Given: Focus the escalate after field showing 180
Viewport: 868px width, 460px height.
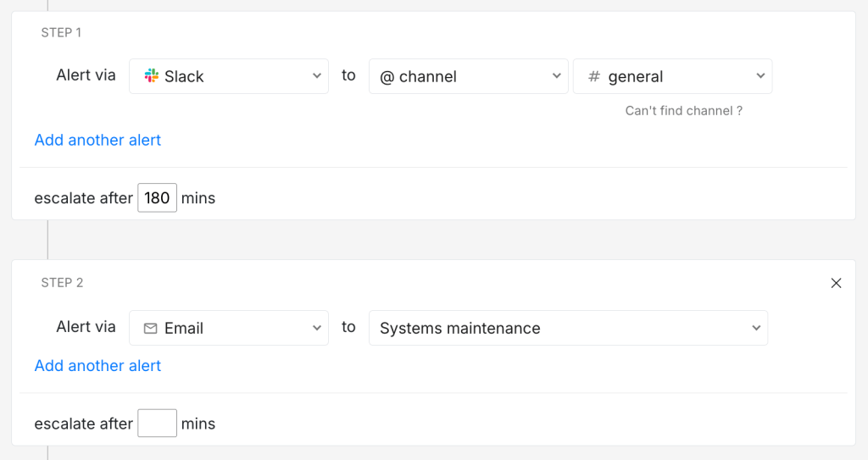Looking at the screenshot, I should point(157,198).
